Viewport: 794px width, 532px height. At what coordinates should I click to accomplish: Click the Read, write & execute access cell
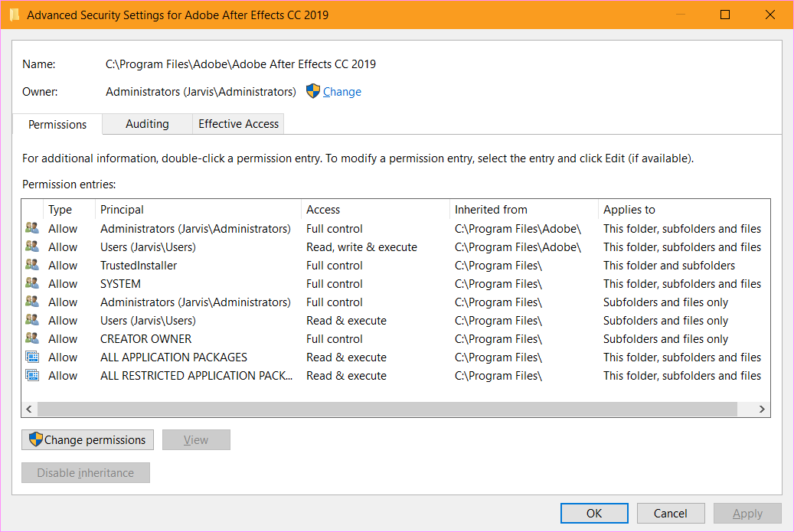tap(361, 247)
